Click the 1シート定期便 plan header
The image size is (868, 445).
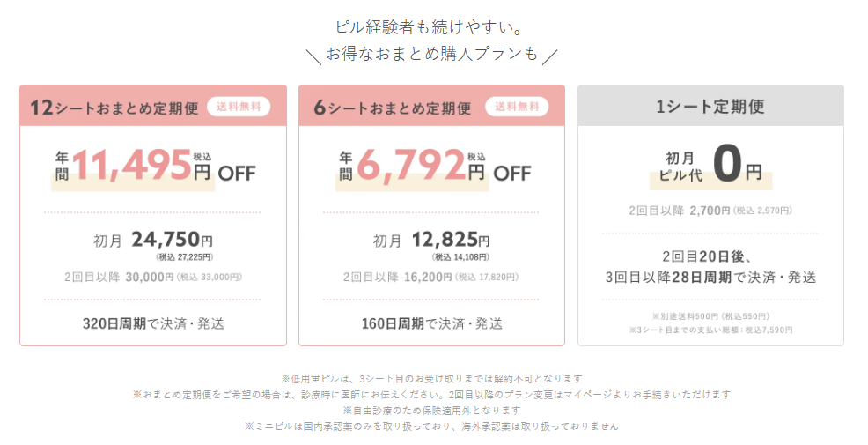710,107
